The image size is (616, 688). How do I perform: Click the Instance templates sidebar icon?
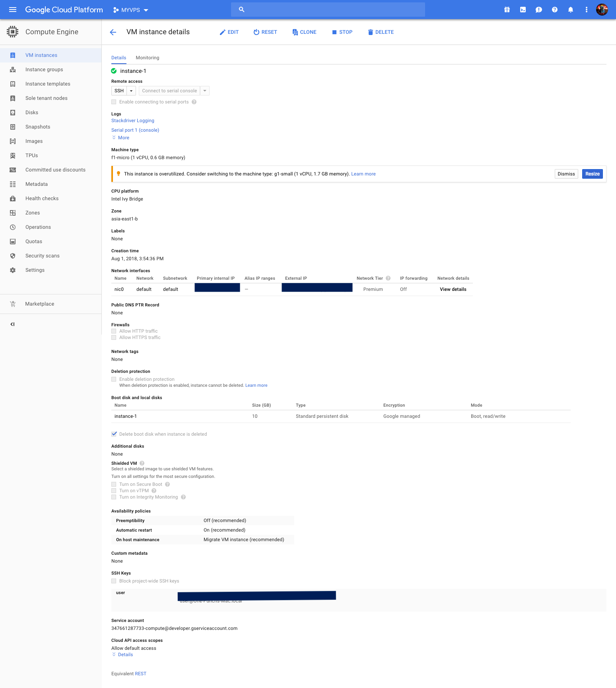pyautogui.click(x=13, y=84)
